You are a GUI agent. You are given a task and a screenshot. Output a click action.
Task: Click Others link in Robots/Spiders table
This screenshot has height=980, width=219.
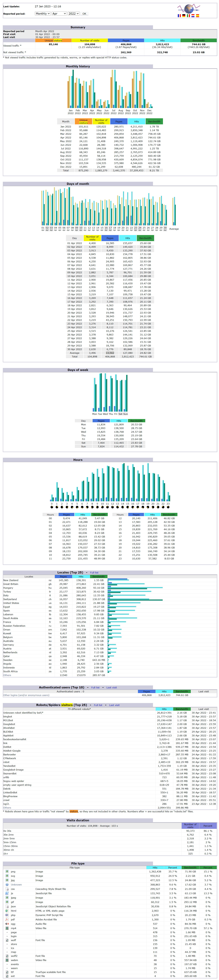[7, 808]
